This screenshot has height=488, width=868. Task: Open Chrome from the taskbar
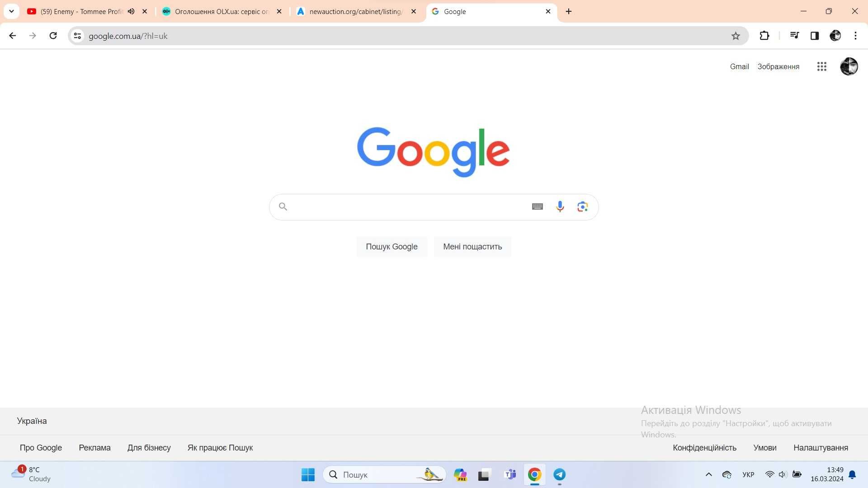534,474
